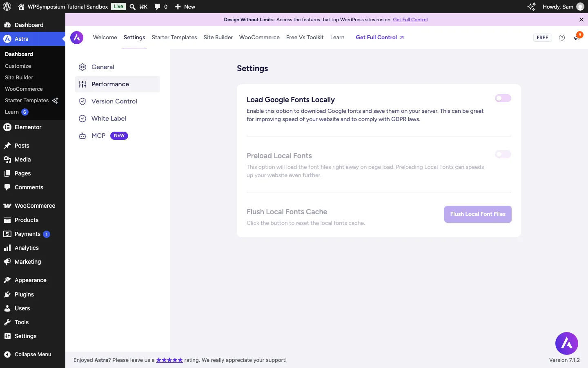Click the Astra logo in plugin header
Viewport: 588px width, 368px height.
(x=77, y=38)
